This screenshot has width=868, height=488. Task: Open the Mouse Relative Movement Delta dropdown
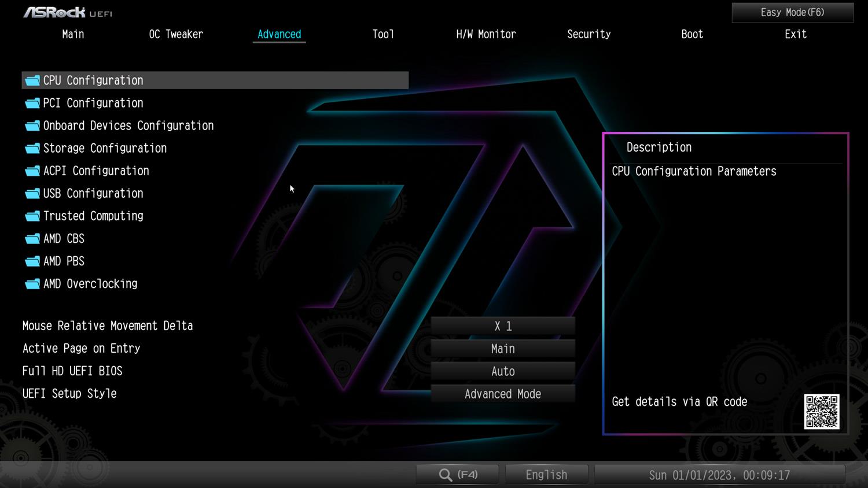coord(502,326)
